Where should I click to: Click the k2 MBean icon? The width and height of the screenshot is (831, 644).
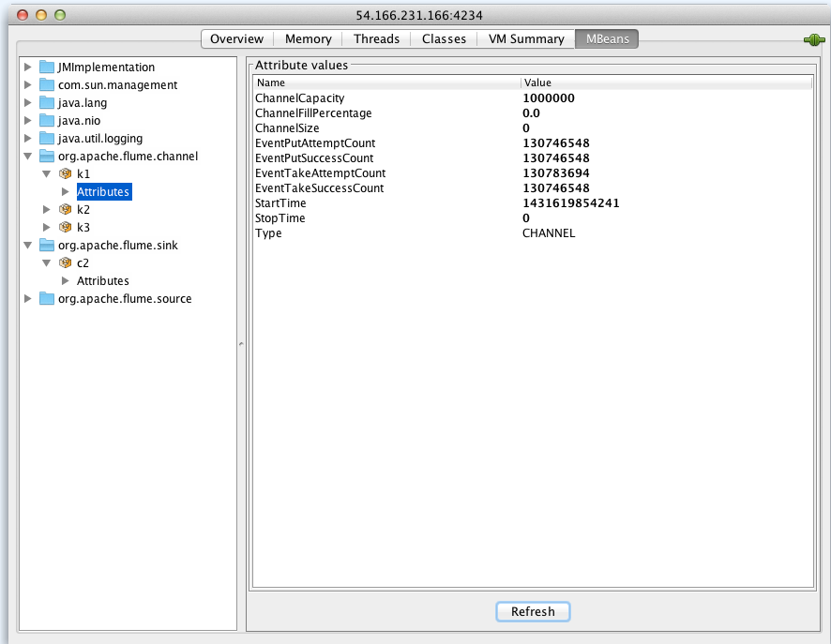coord(66,210)
